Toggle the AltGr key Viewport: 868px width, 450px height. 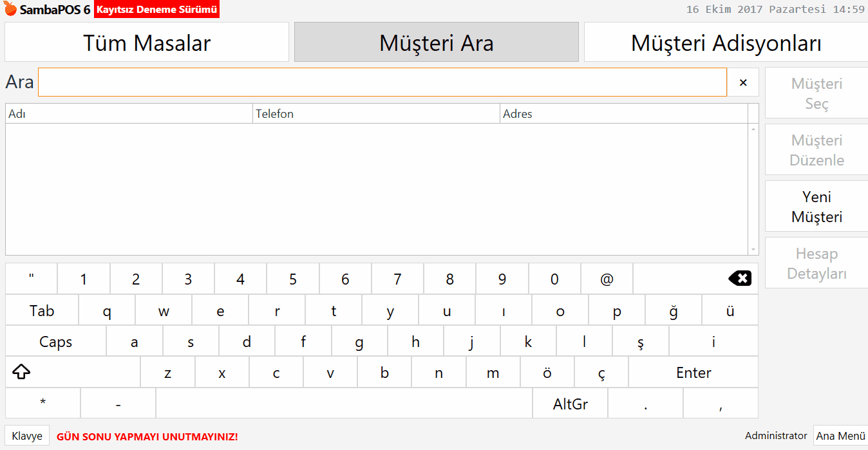pos(570,404)
